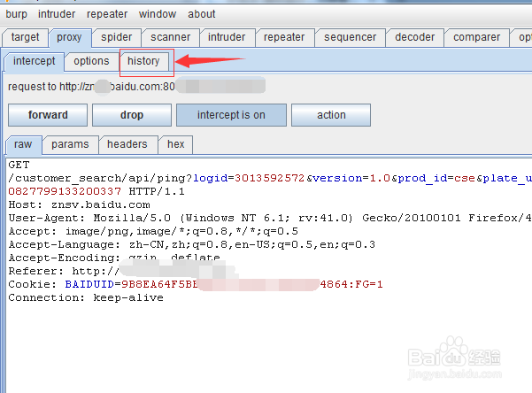
Task: Switch to the target tab
Action: [25, 37]
